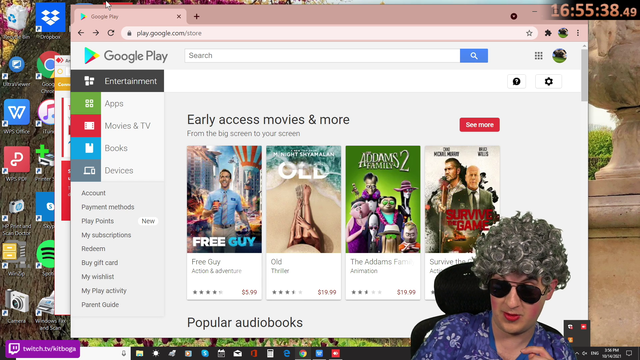Screen dimensions: 640x360
Task: Open the Chrome extensions puzzle icon
Action: click(x=548, y=33)
